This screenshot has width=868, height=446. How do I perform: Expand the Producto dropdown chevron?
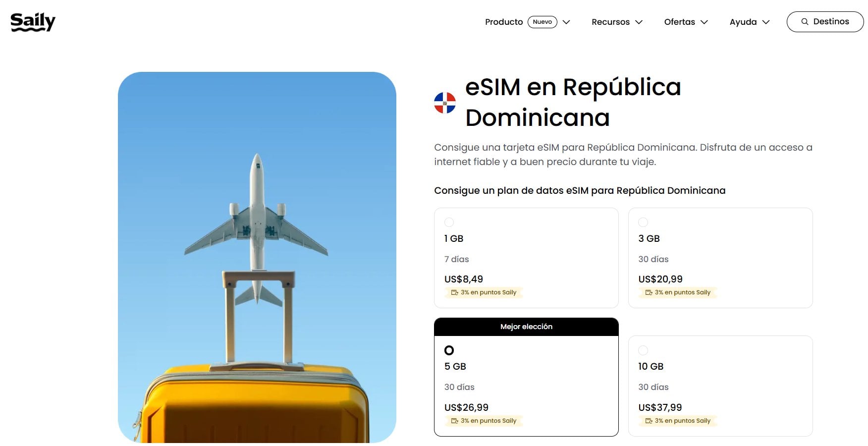(x=566, y=22)
